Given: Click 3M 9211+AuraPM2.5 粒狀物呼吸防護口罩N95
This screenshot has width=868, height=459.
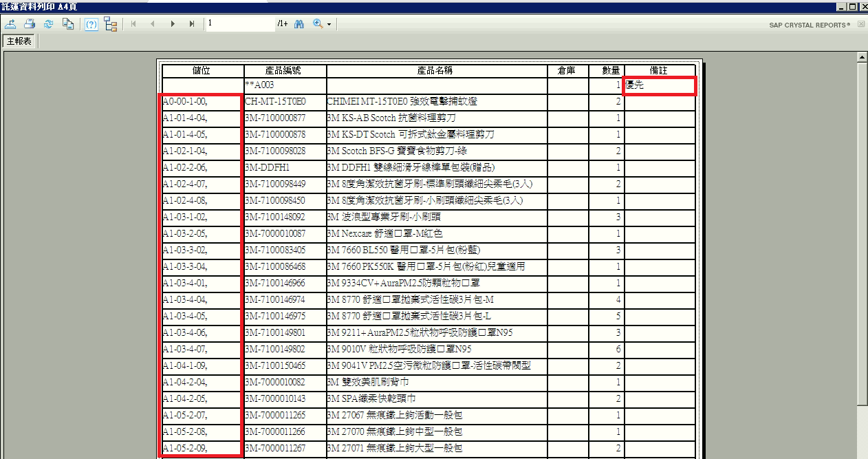Looking at the screenshot, I should point(420,332).
